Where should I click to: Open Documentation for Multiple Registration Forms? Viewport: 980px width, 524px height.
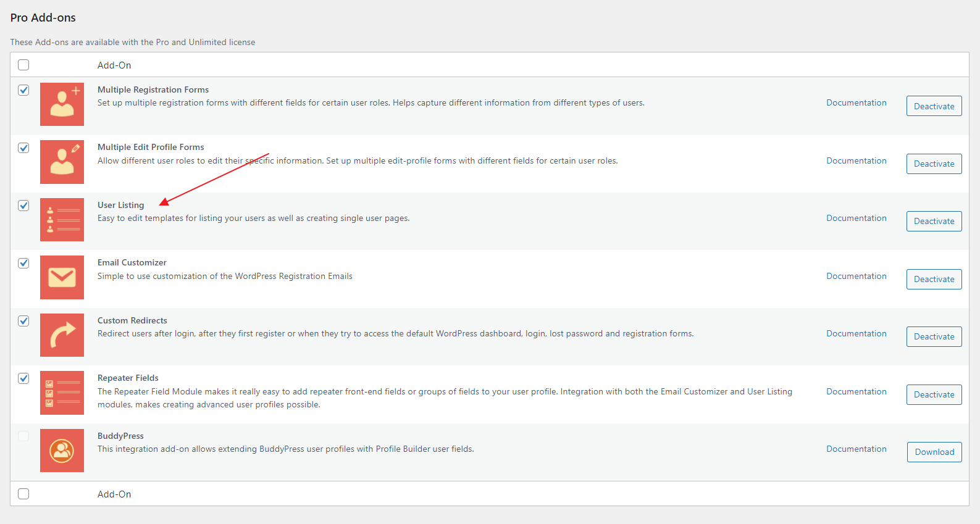[x=856, y=102]
